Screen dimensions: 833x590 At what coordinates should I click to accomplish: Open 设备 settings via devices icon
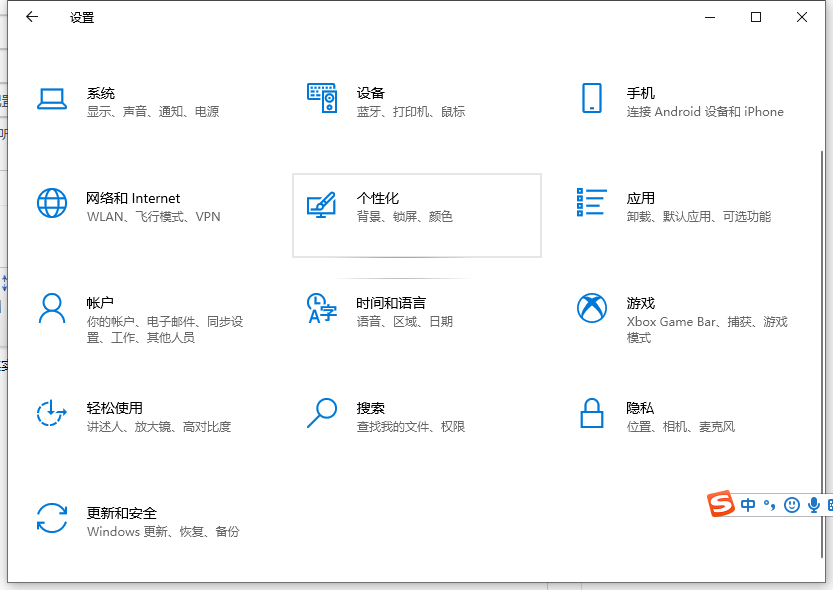322,98
